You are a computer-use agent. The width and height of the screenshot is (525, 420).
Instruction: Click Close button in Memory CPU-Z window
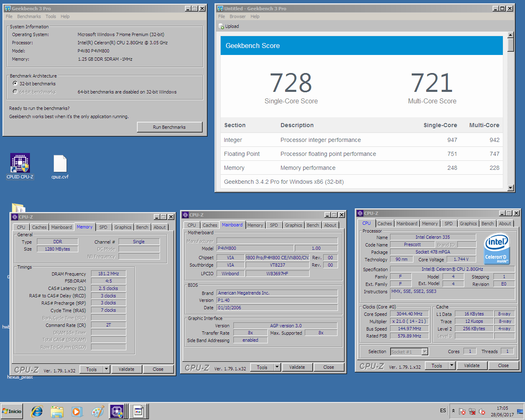(x=158, y=369)
